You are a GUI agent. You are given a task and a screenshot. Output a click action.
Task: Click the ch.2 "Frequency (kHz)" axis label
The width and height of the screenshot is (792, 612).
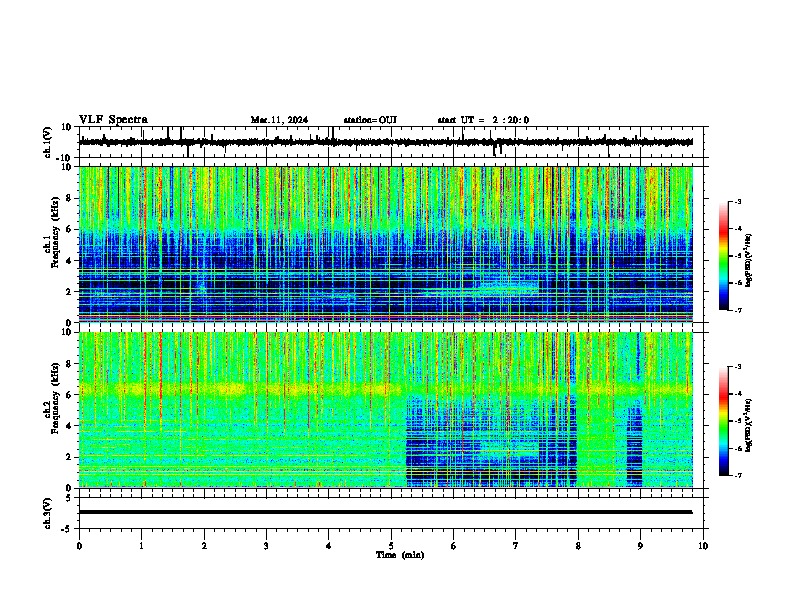[x=55, y=398]
